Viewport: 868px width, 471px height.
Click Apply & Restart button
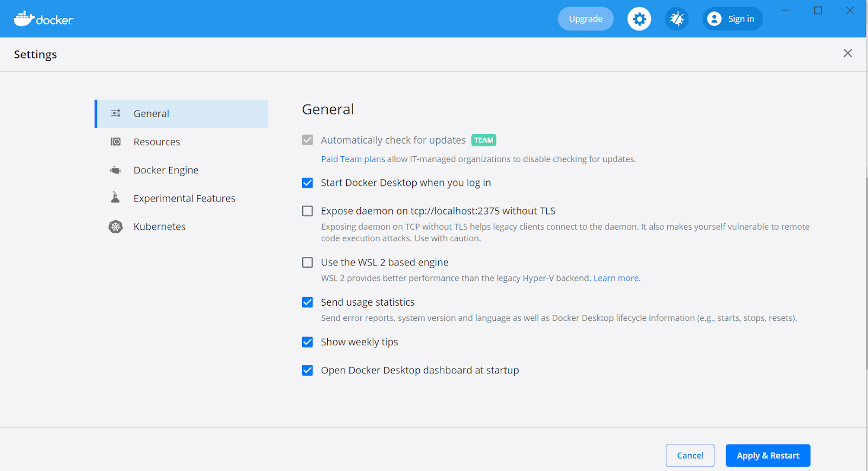[768, 455]
